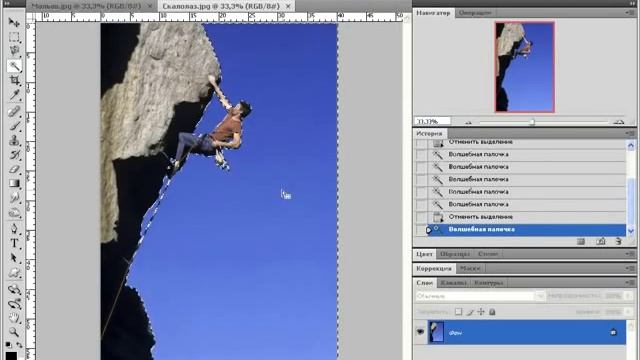Select the Rectangular Marquee tool
Image resolution: width=640 pixels, height=360 pixels.
[14, 37]
